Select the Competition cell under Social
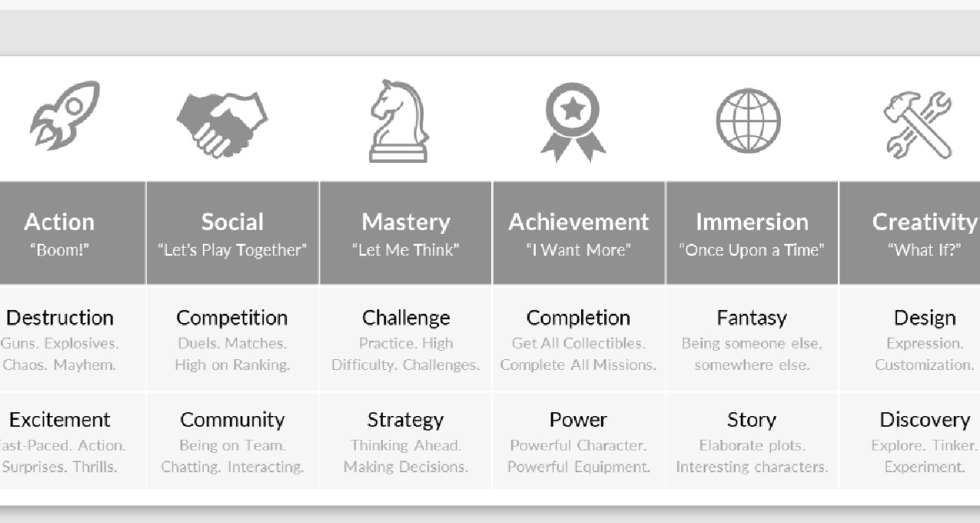The image size is (980, 523). tap(233, 339)
